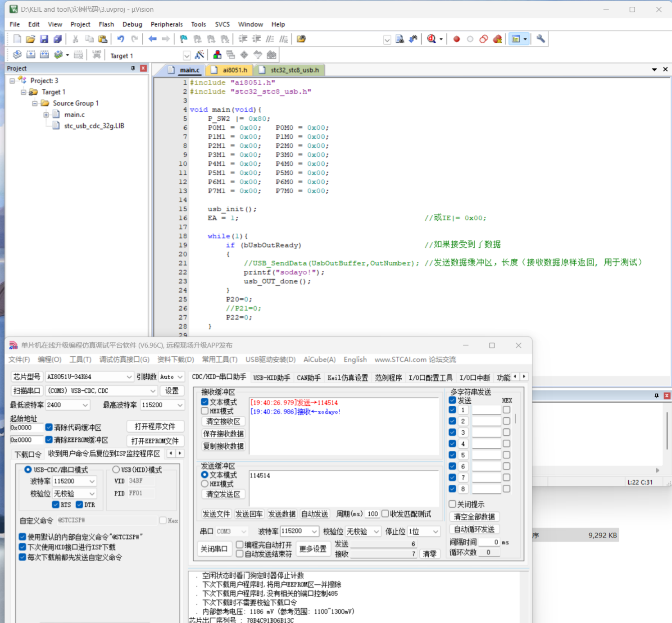This screenshot has height=623, width=672.
Task: Click the Configuration wrench icon
Action: pos(540,39)
